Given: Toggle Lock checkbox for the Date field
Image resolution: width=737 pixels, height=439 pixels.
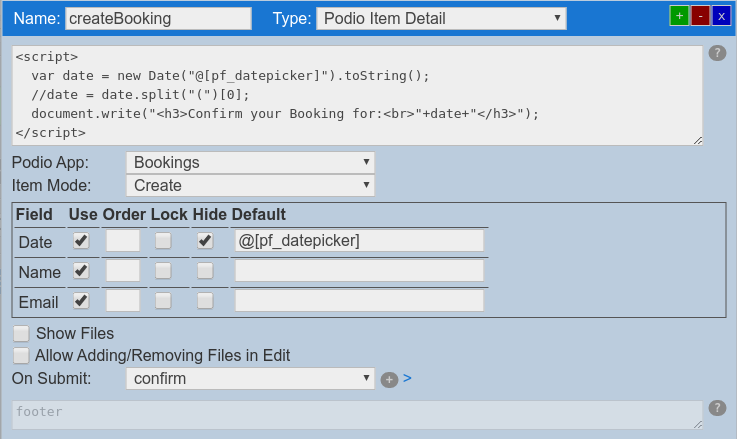Looking at the screenshot, I should (x=163, y=241).
